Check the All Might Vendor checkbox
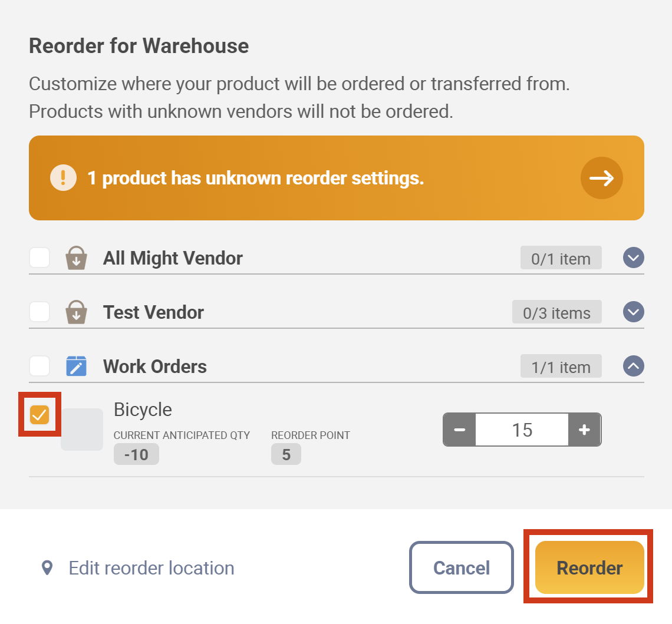 click(39, 257)
